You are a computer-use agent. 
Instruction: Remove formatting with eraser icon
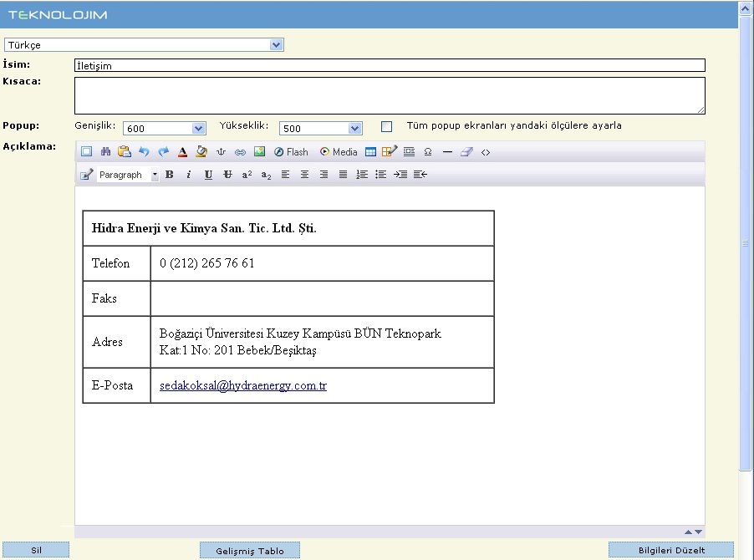[x=466, y=152]
